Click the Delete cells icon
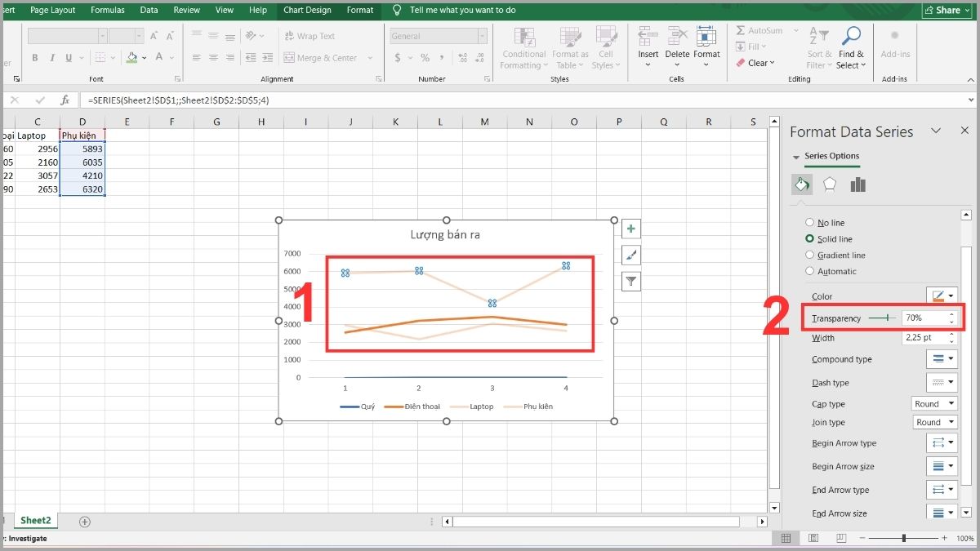 coord(677,38)
